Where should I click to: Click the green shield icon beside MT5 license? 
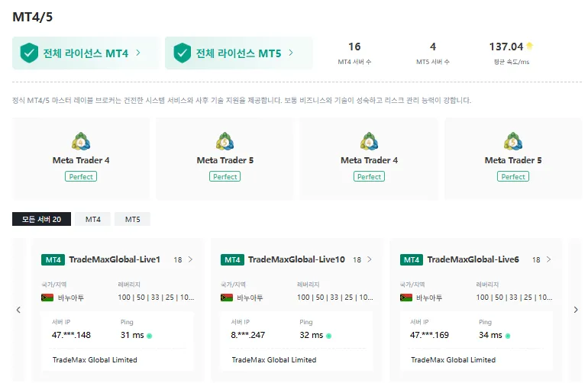(183, 53)
